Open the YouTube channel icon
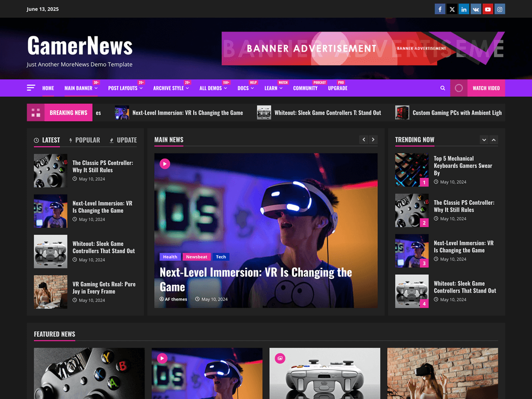This screenshot has width=532, height=399. click(488, 9)
